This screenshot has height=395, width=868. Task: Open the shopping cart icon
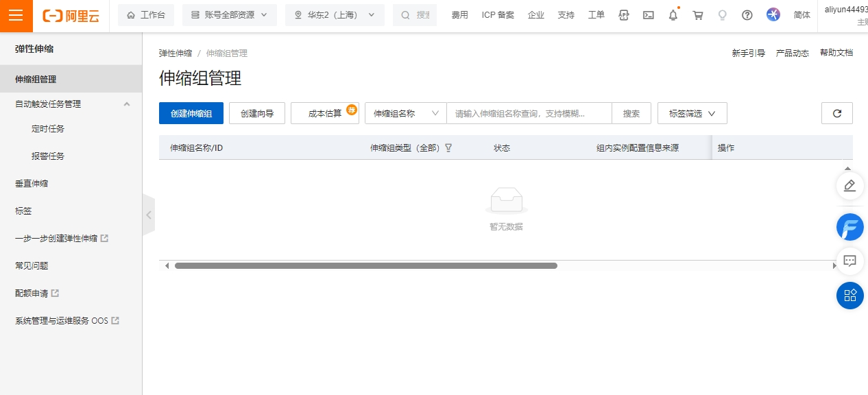click(x=698, y=15)
